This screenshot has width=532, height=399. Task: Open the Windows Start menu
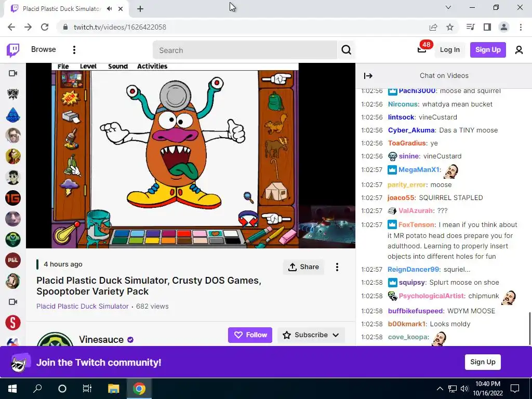[12, 389]
